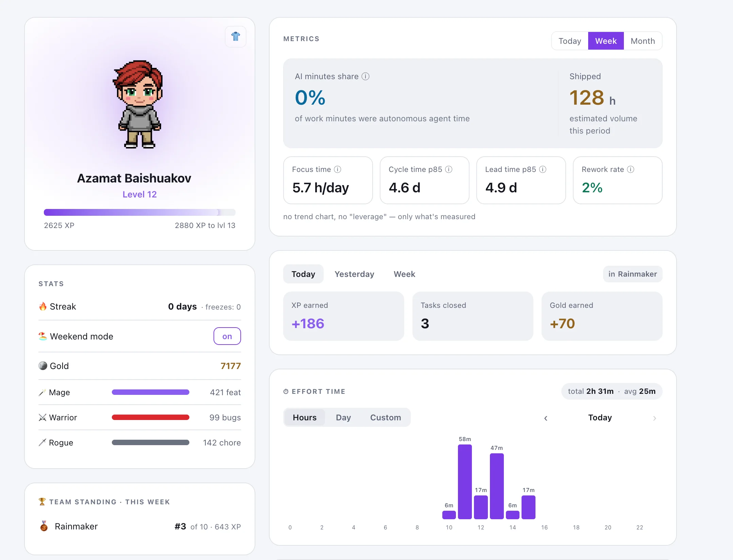Open the Rainmaker team standing row
Screen dimensions: 733x560
(x=140, y=526)
